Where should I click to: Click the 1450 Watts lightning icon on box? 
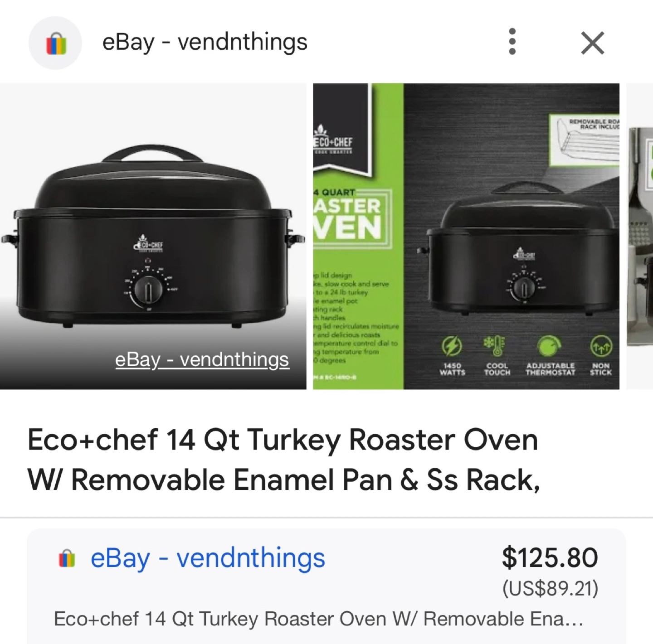[x=452, y=347]
